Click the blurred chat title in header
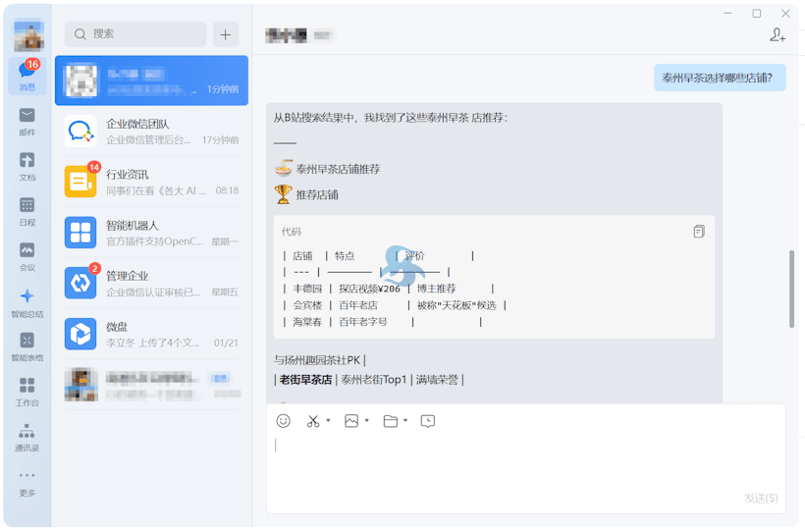The height and width of the screenshot is (532, 805). [299, 35]
